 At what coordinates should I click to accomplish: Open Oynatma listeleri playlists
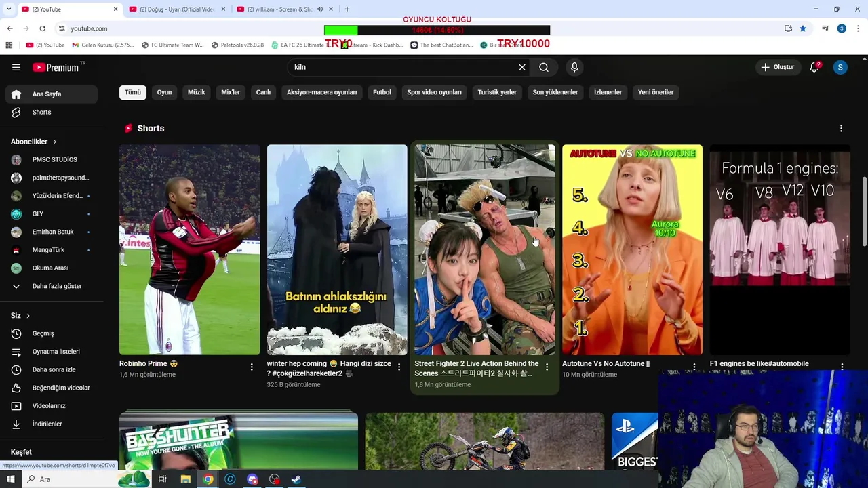pos(52,352)
